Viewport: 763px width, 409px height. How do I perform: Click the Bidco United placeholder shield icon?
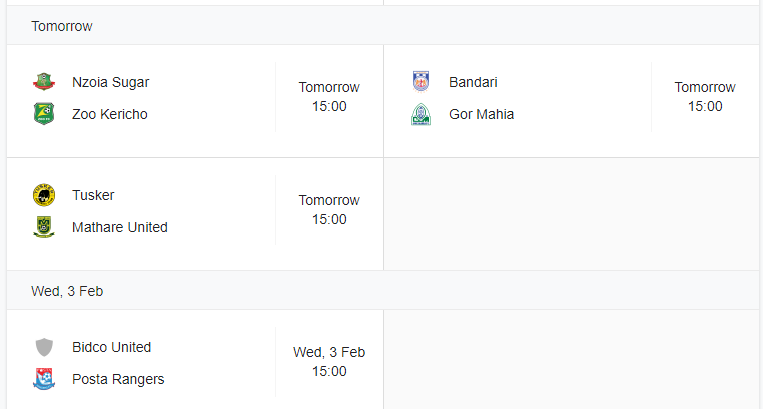click(44, 347)
